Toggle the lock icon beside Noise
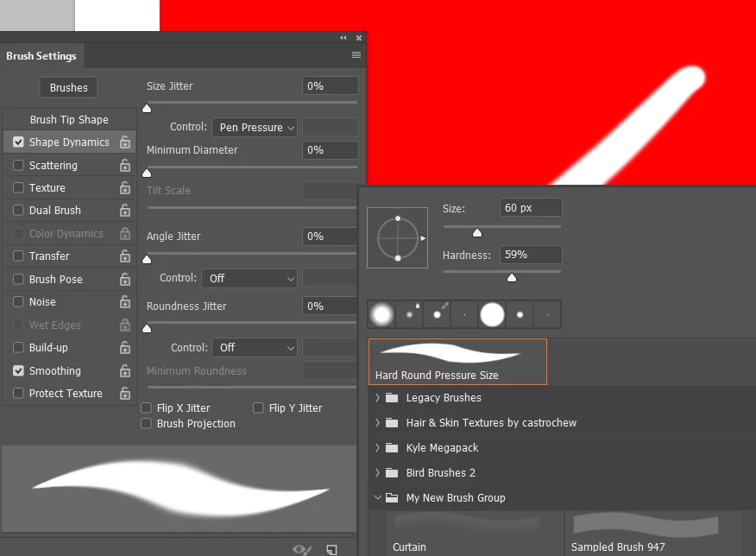756x556 pixels. (125, 302)
